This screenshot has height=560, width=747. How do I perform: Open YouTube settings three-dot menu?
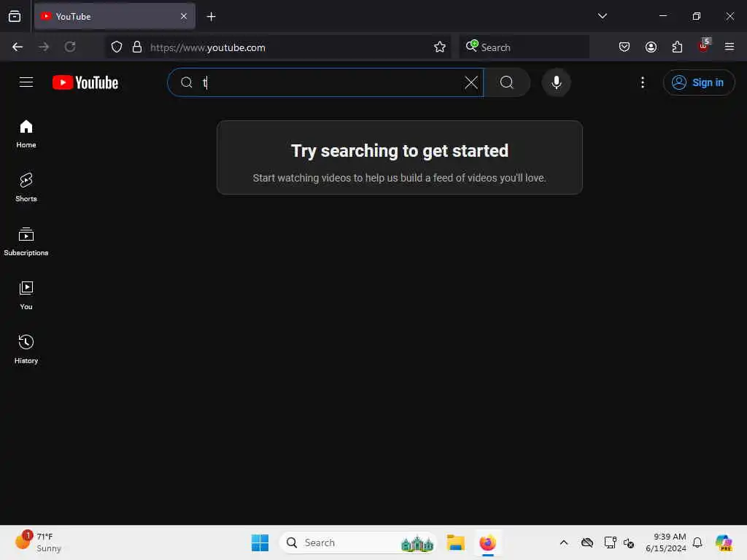642,82
